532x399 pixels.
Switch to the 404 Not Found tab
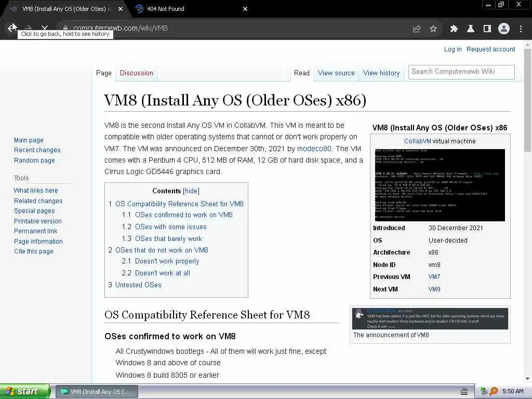(190, 9)
